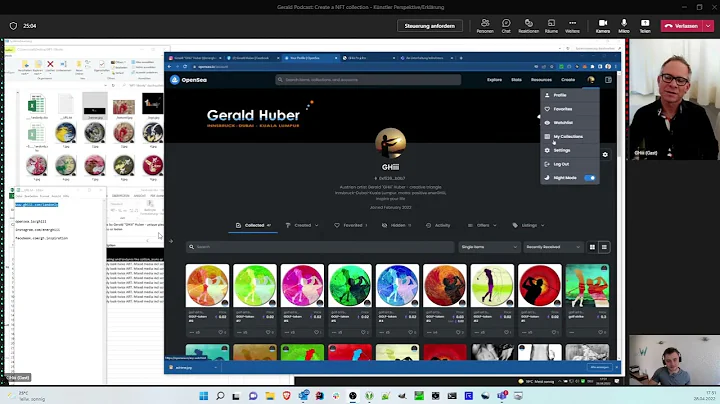The image size is (720, 404).
Task: Choose Log Out in the account menu
Action: (570, 164)
